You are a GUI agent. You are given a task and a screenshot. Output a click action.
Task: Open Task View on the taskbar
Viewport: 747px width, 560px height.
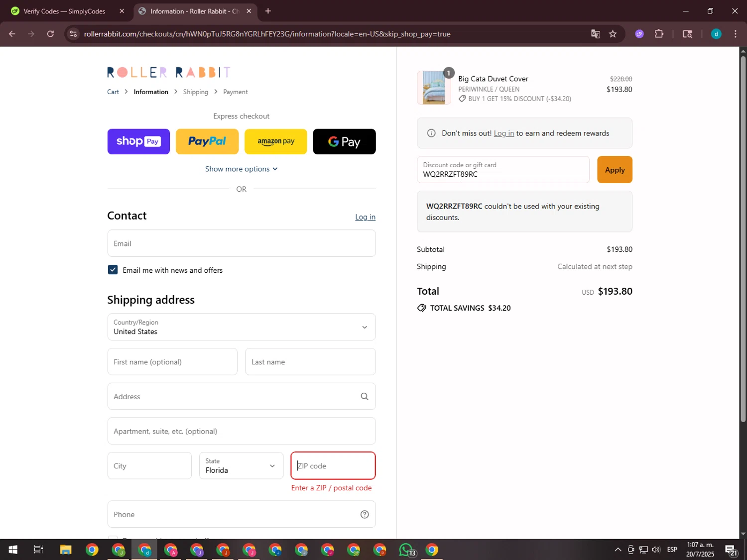click(x=38, y=550)
